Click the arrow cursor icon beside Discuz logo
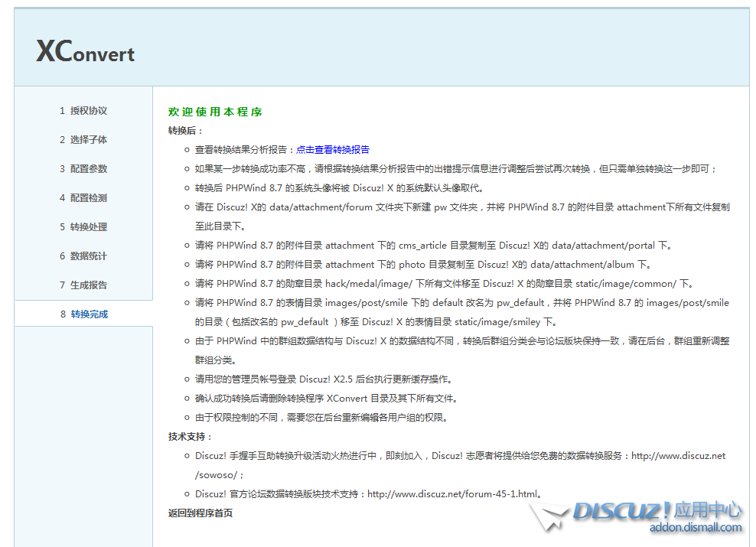 coord(548,516)
